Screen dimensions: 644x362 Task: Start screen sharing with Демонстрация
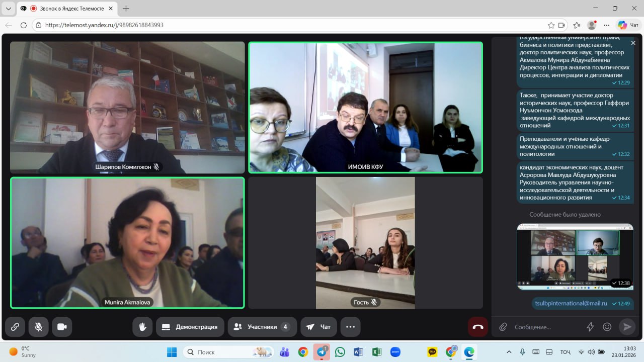pos(190,327)
